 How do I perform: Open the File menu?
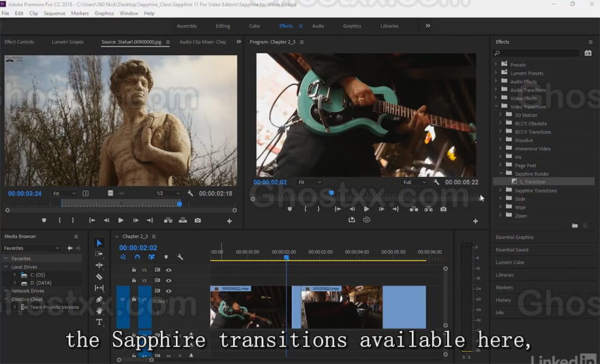(5, 13)
